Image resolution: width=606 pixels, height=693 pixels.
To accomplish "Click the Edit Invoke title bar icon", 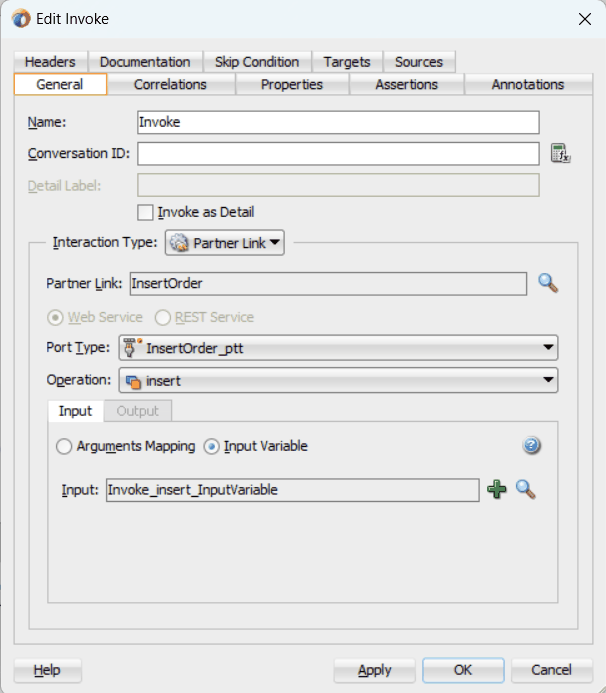I will point(21,19).
